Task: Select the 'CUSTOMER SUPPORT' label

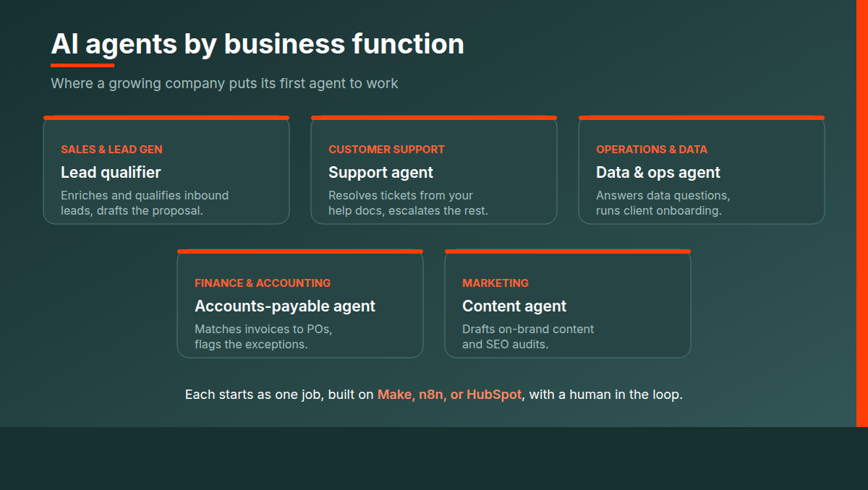Action: point(386,150)
